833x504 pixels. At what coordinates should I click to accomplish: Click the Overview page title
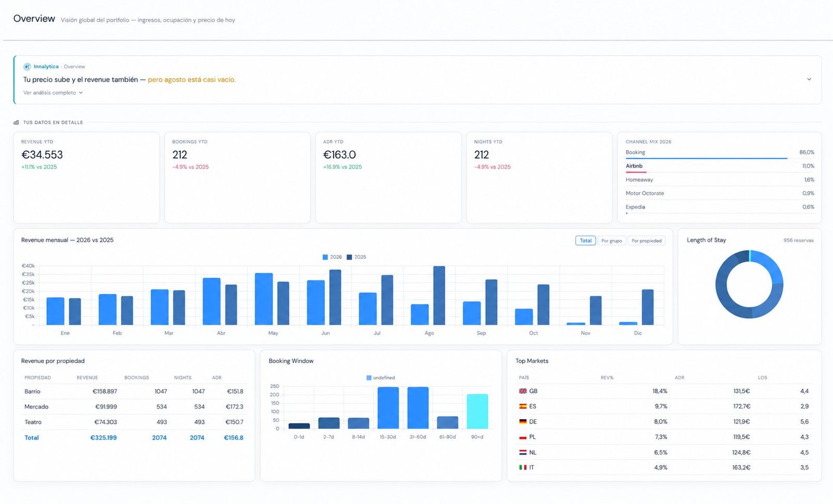tap(34, 19)
